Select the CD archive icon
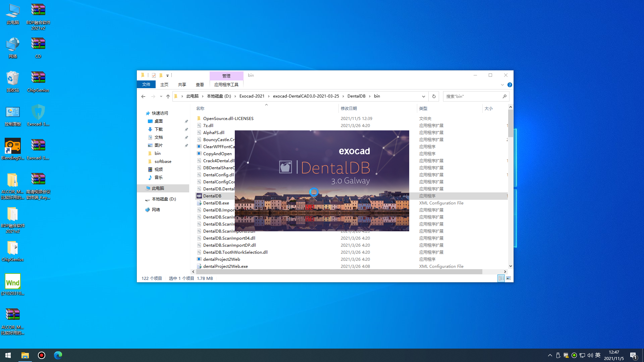644x362 pixels. coord(38,48)
